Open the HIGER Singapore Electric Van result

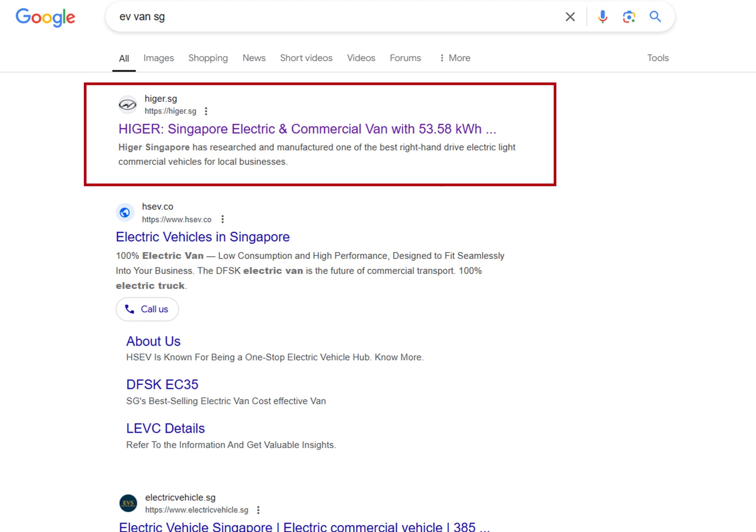click(x=307, y=129)
